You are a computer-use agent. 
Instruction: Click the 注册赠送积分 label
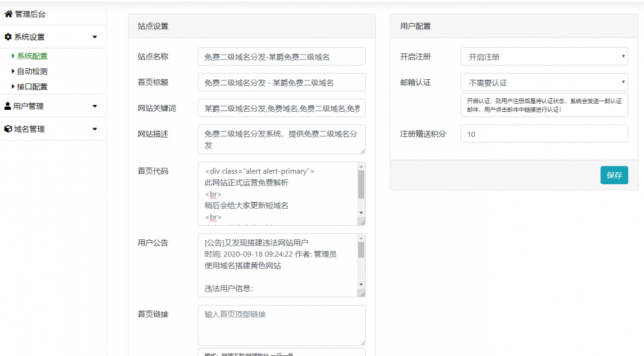coord(423,134)
